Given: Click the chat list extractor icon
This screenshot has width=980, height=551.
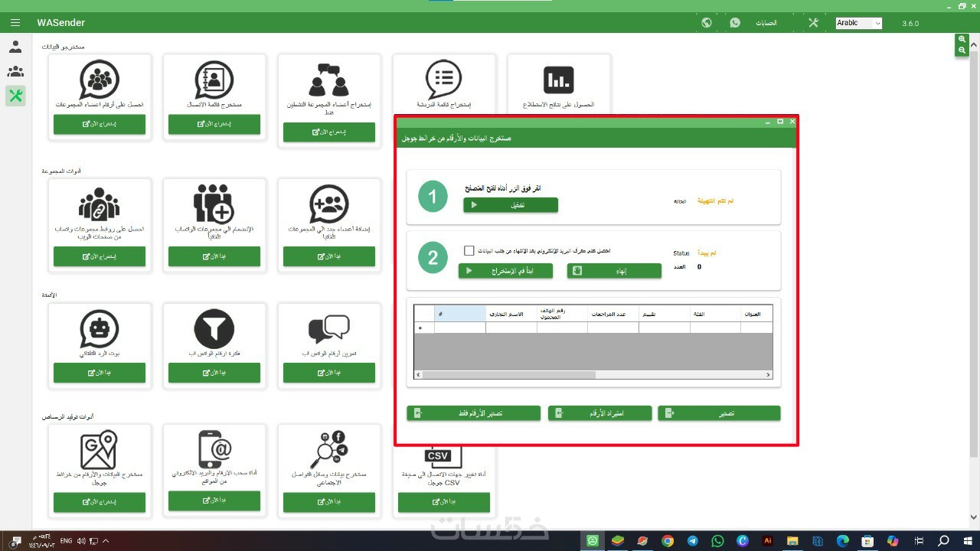Looking at the screenshot, I should coord(444,80).
